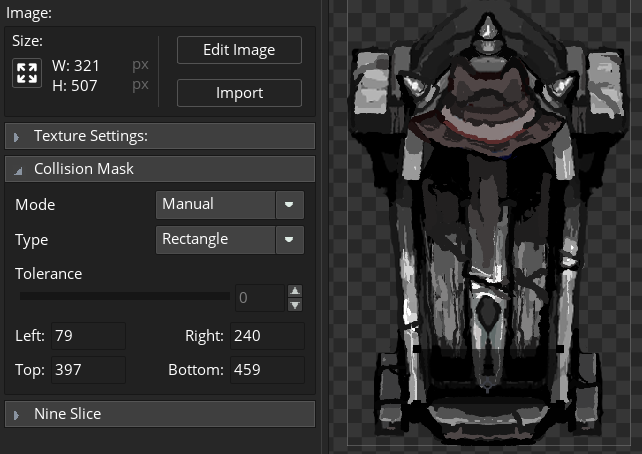Click the Type dropdown arrow button
642x454 pixels.
click(289, 239)
